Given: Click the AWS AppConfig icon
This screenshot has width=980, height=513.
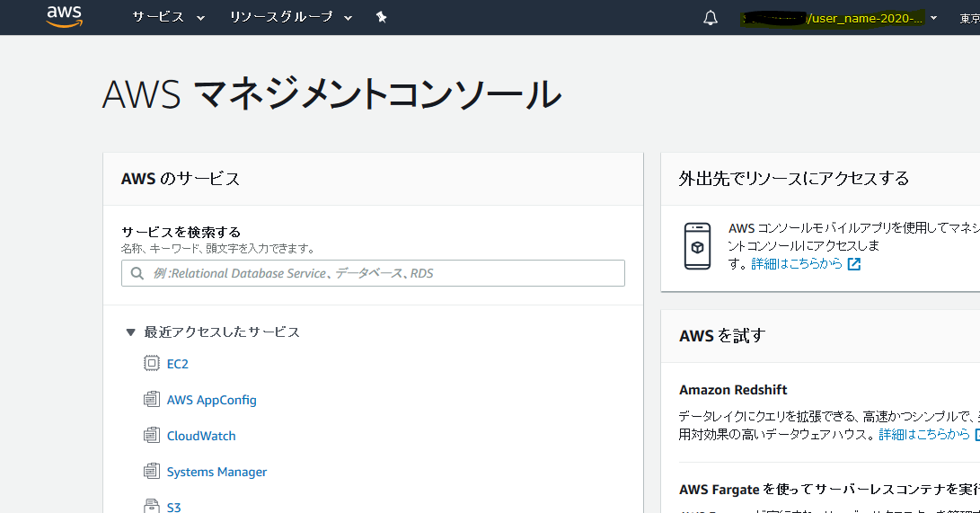Looking at the screenshot, I should pyautogui.click(x=151, y=399).
